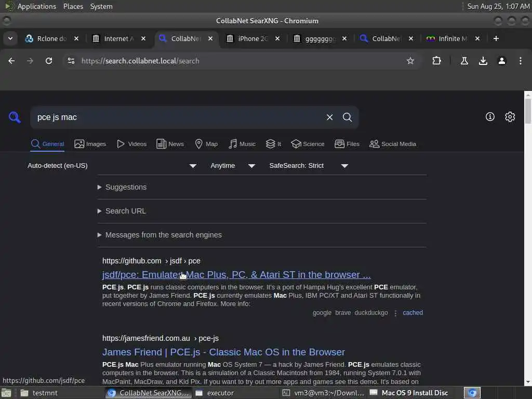This screenshot has width=532, height=399.
Task: Open Chrome Labs flask icon
Action: [464, 61]
